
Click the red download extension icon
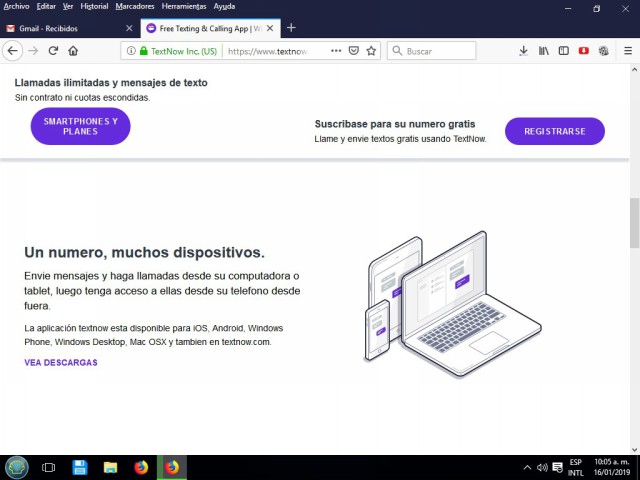pyautogui.click(x=584, y=51)
